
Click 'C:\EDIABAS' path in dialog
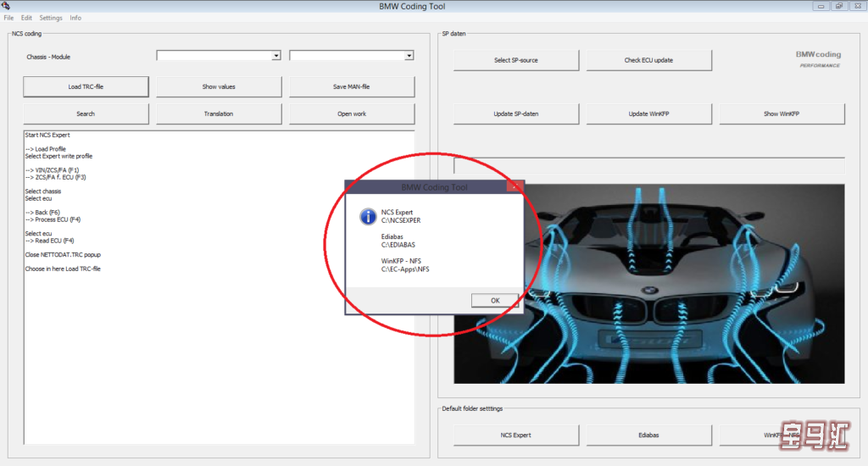[x=398, y=245]
